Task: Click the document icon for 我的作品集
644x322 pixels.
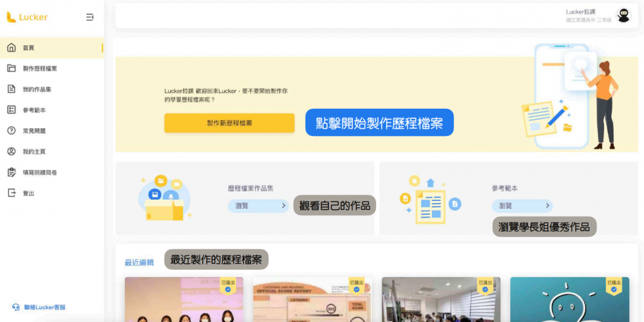Action: click(12, 89)
